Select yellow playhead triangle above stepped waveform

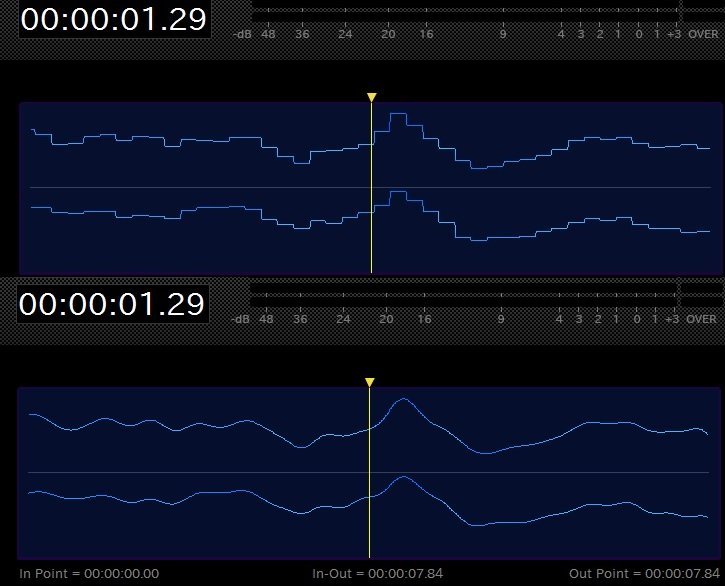[x=371, y=97]
